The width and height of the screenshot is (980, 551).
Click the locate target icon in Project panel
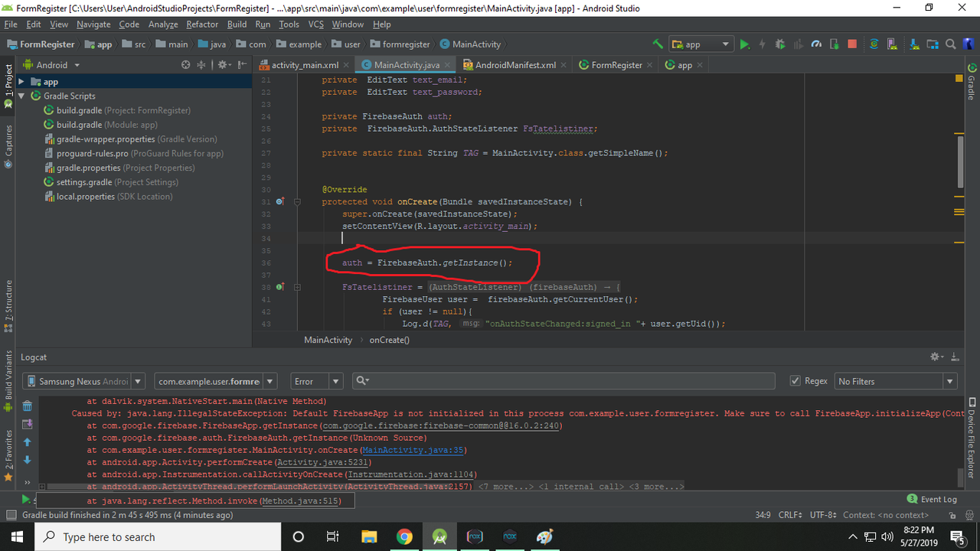(x=185, y=65)
